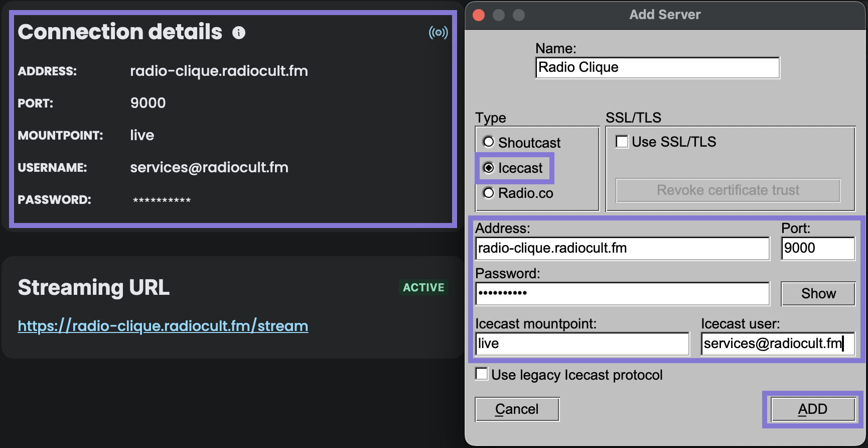868x448 pixels.
Task: Click the Type group label
Action: [491, 118]
